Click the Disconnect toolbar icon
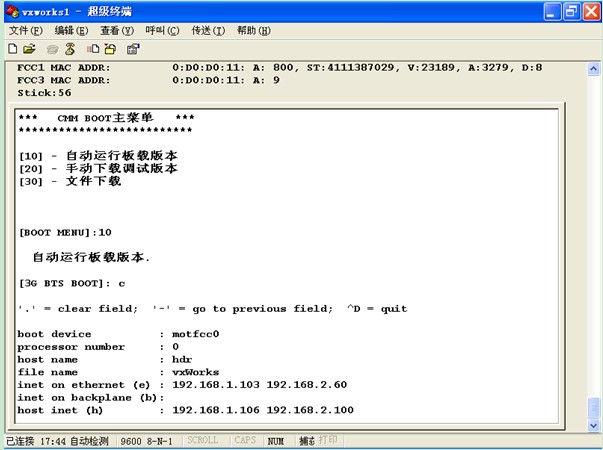Image resolution: width=603 pixels, height=450 pixels. click(x=69, y=48)
